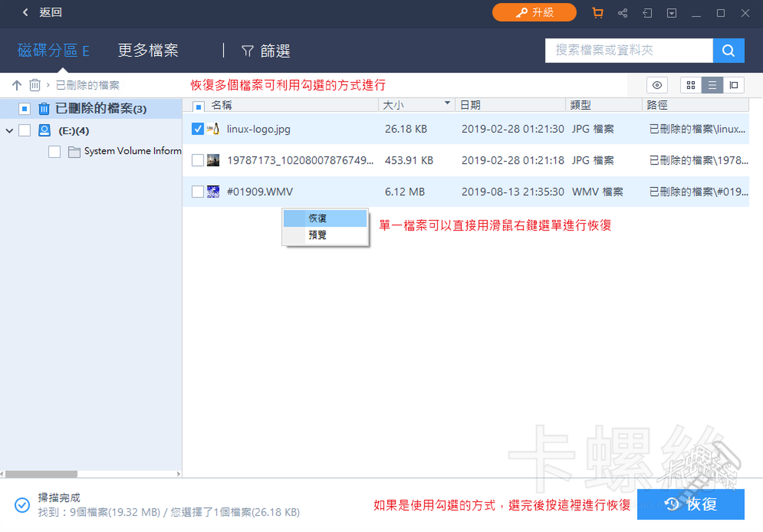Collapse the (E:)(4) tree node
Image resolution: width=763 pixels, height=532 pixels.
point(10,130)
